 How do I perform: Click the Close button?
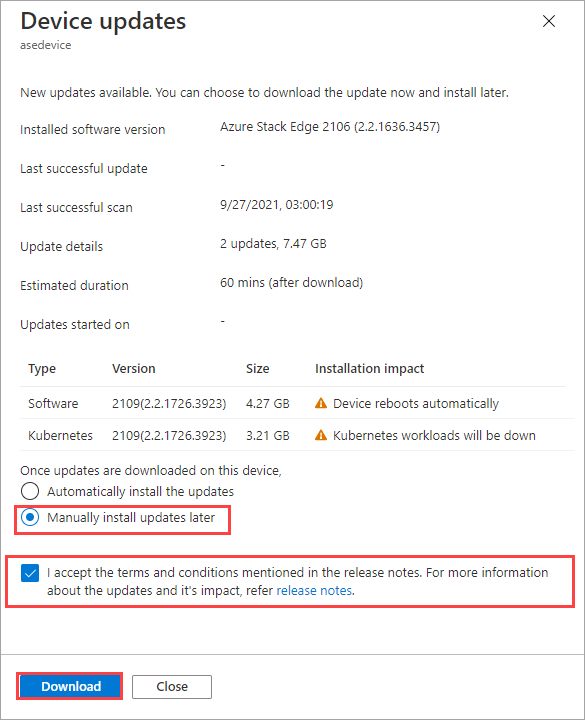click(x=172, y=686)
